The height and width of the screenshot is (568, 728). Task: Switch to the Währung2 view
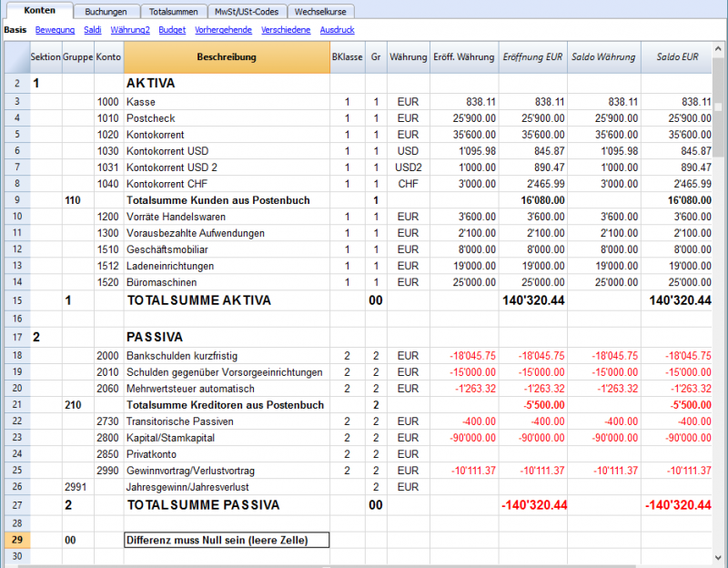pyautogui.click(x=130, y=30)
